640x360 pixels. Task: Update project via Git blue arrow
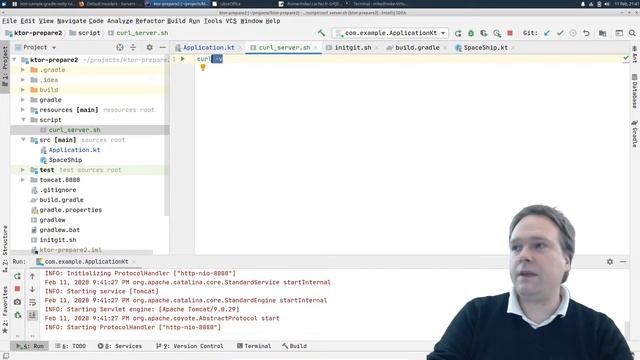547,33
